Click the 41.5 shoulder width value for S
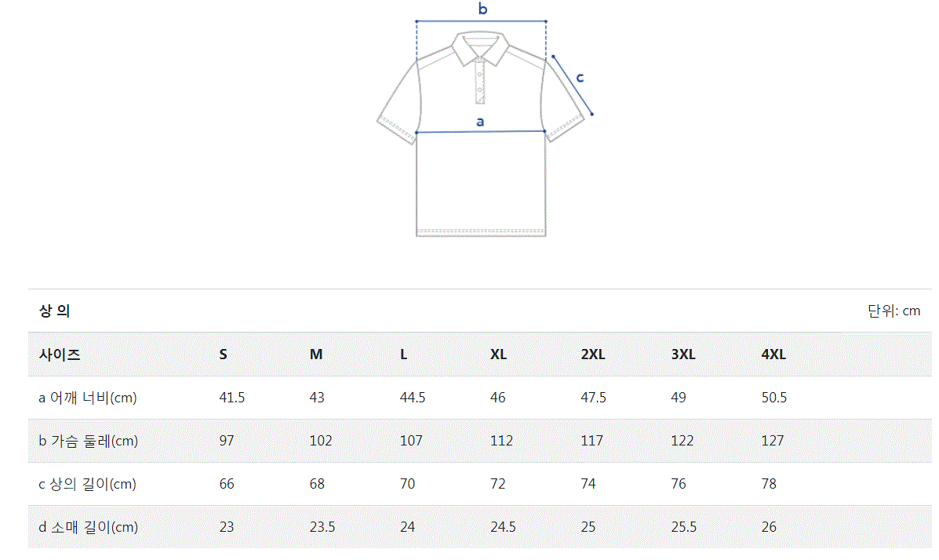Viewport: 939px width, 560px height. [232, 398]
